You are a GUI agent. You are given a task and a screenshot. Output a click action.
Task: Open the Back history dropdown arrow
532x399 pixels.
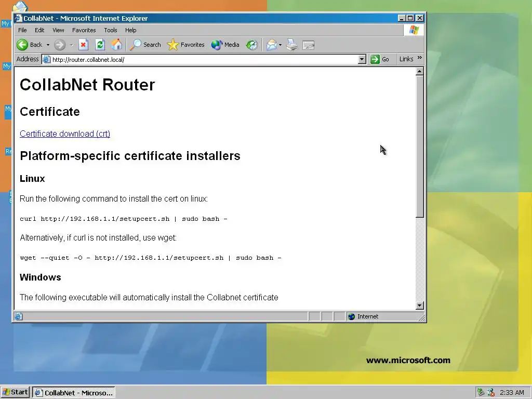click(x=48, y=45)
